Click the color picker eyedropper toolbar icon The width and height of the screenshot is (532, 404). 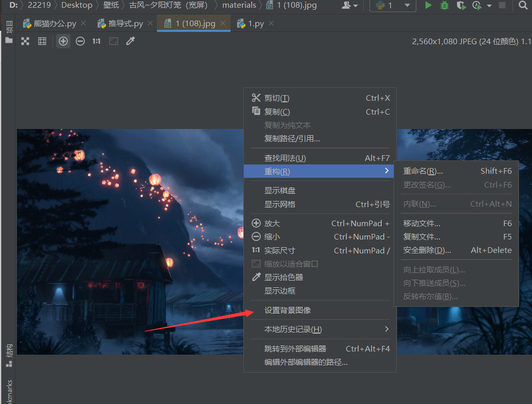(131, 41)
